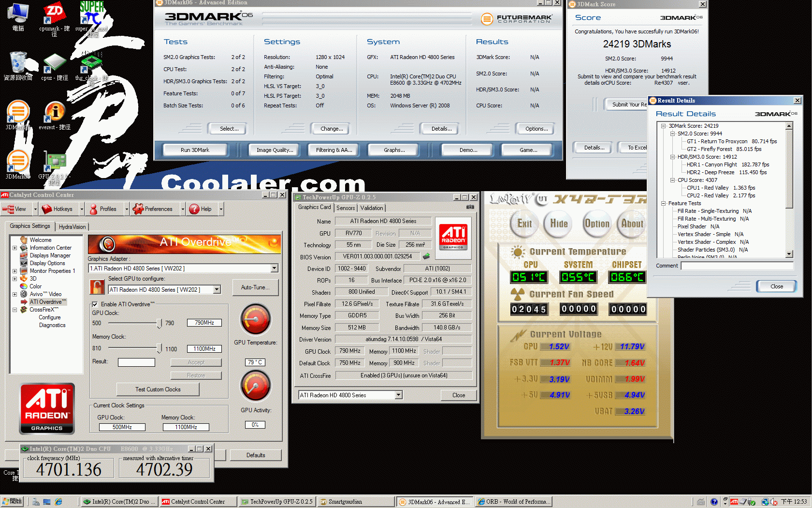The image size is (812, 508).
Task: Click the BIOS save icon in GPU-Z
Action: [x=426, y=256]
